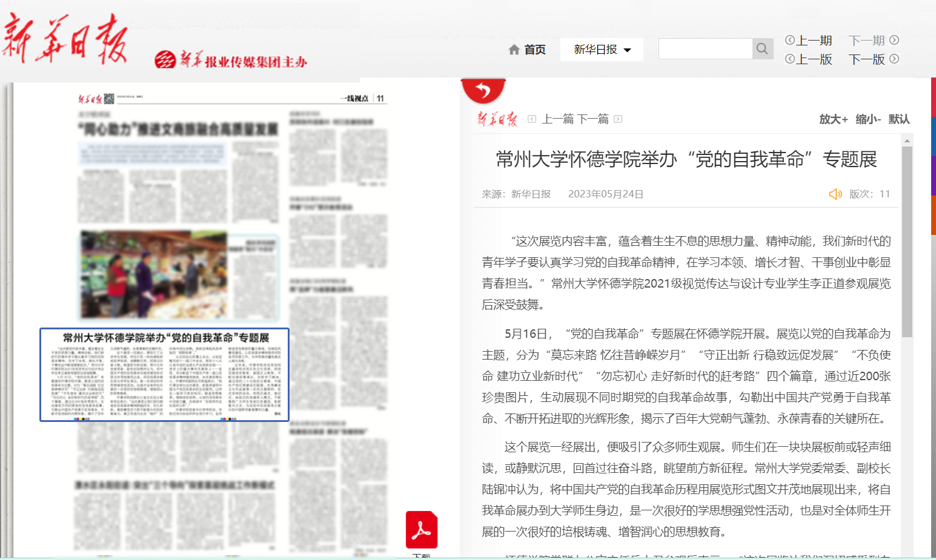Go to next page 下一版
Image resolution: width=936 pixels, height=560 pixels.
click(x=873, y=59)
